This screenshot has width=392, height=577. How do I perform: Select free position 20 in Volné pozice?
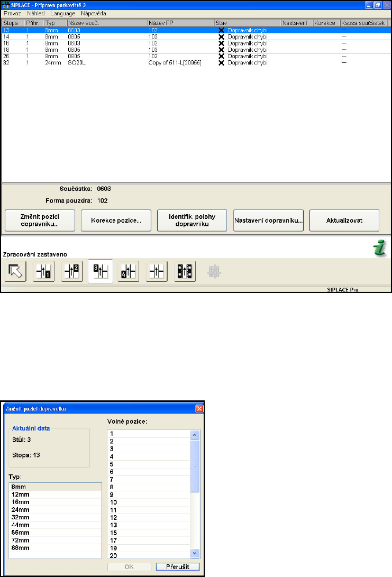[x=149, y=556]
